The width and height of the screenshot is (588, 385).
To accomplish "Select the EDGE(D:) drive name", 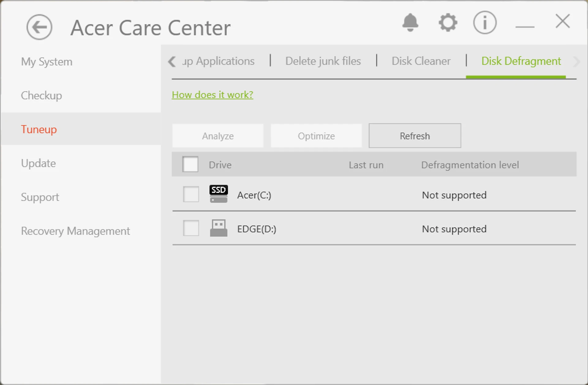I will tap(257, 229).
